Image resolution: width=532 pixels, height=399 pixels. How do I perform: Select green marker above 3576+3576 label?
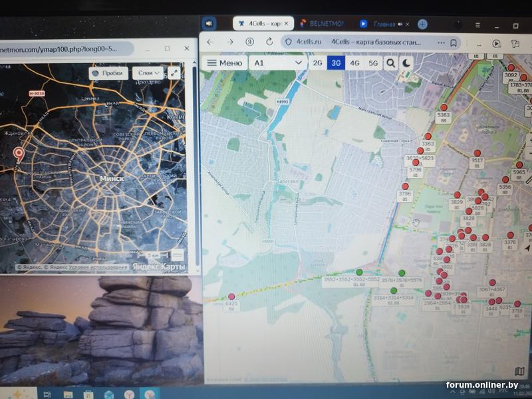[x=402, y=273]
